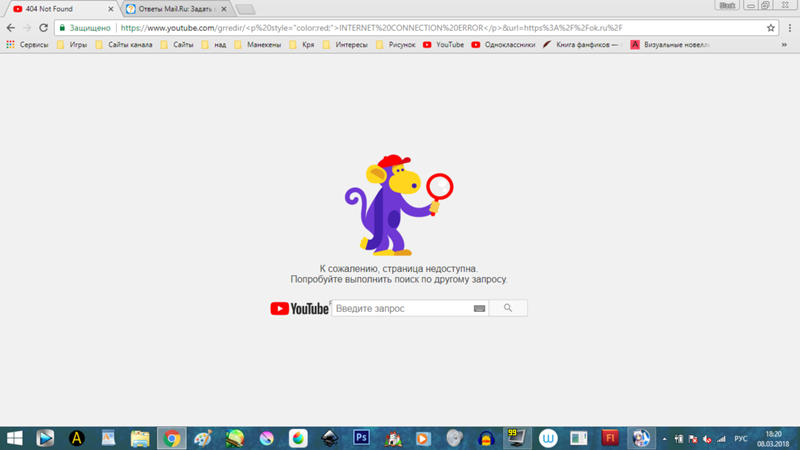Open the Одноклассники bookmark
Image resolution: width=800 pixels, height=450 pixels.
pyautogui.click(x=504, y=45)
